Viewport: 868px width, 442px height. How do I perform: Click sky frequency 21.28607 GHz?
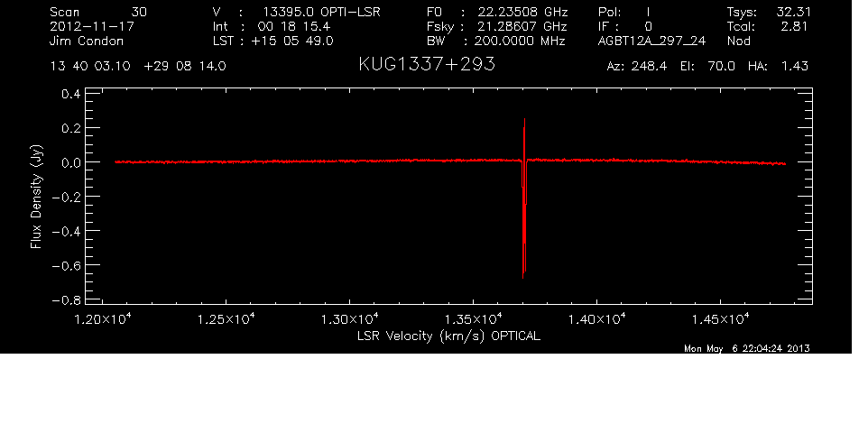click(x=522, y=26)
